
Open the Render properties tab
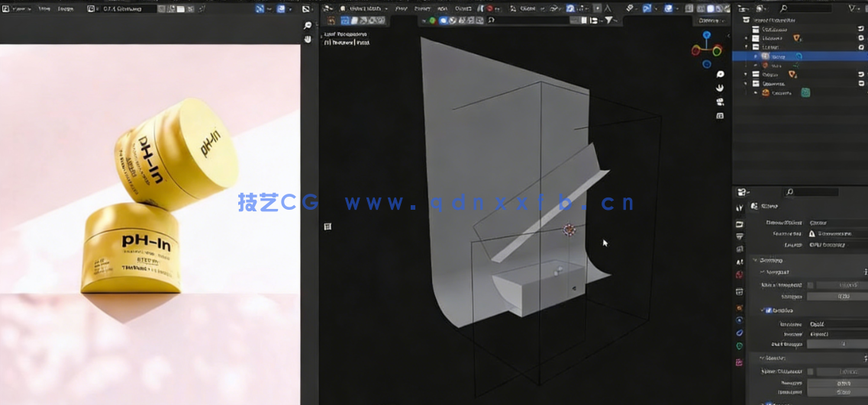pyautogui.click(x=740, y=224)
